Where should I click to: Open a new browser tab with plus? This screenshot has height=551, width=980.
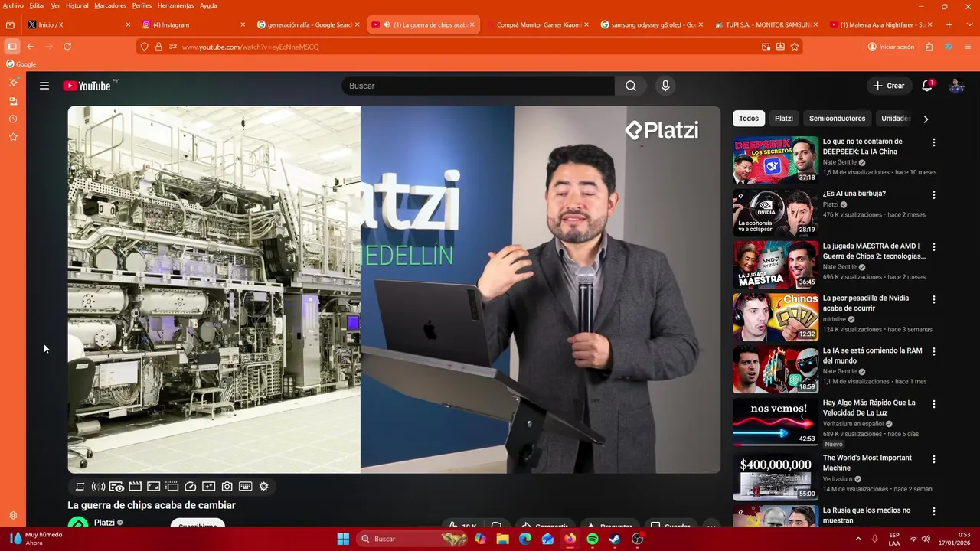[x=949, y=24]
